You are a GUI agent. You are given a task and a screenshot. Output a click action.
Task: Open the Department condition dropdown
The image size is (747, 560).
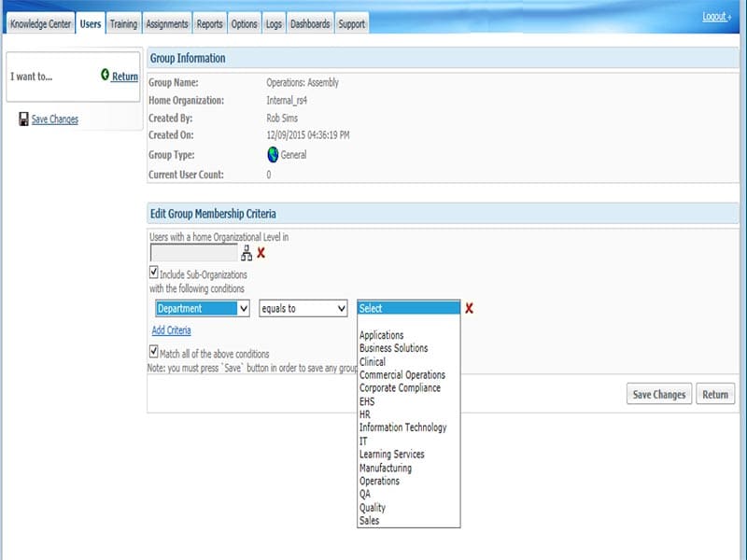pyautogui.click(x=202, y=307)
